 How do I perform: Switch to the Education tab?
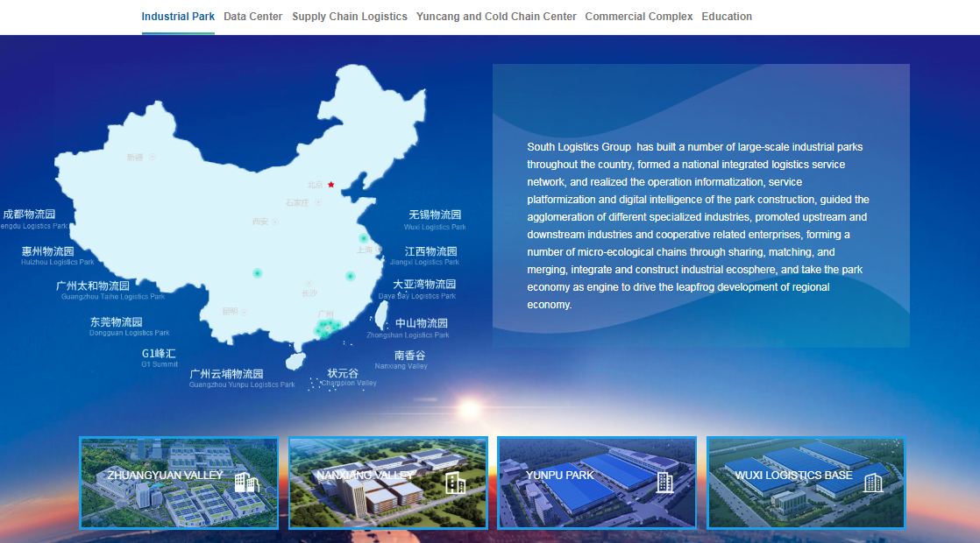[x=727, y=17]
